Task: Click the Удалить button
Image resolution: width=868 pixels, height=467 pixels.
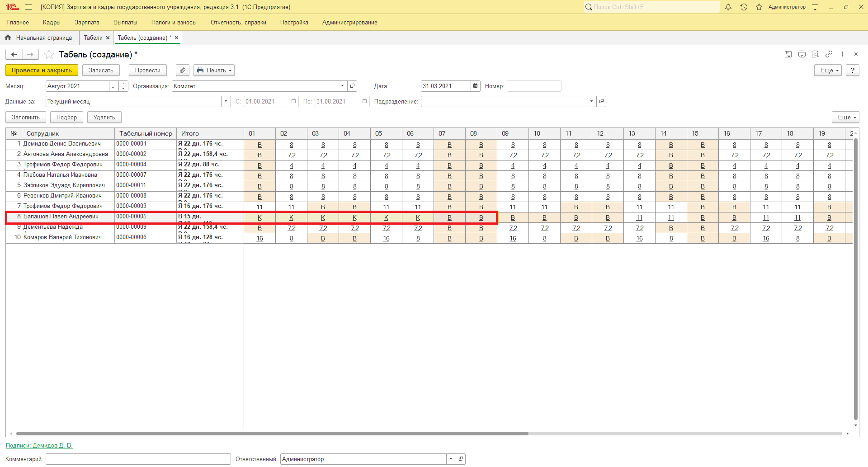Action: [104, 118]
